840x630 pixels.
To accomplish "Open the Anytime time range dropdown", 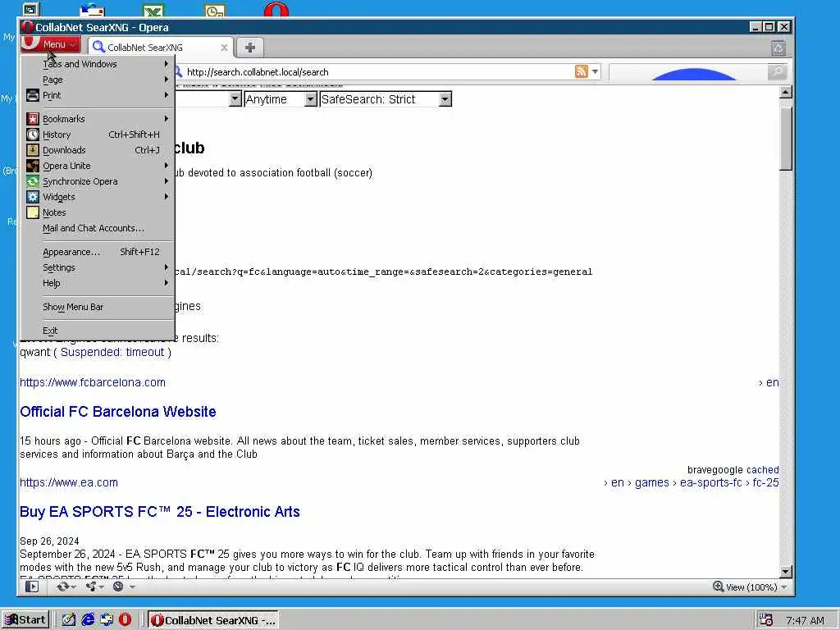I will (x=281, y=99).
